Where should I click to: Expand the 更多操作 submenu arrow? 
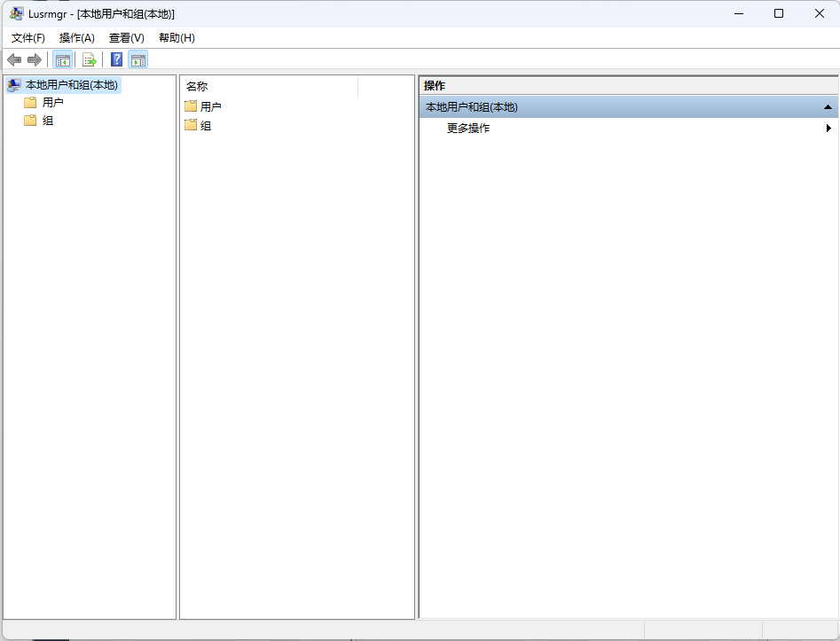pyautogui.click(x=828, y=128)
